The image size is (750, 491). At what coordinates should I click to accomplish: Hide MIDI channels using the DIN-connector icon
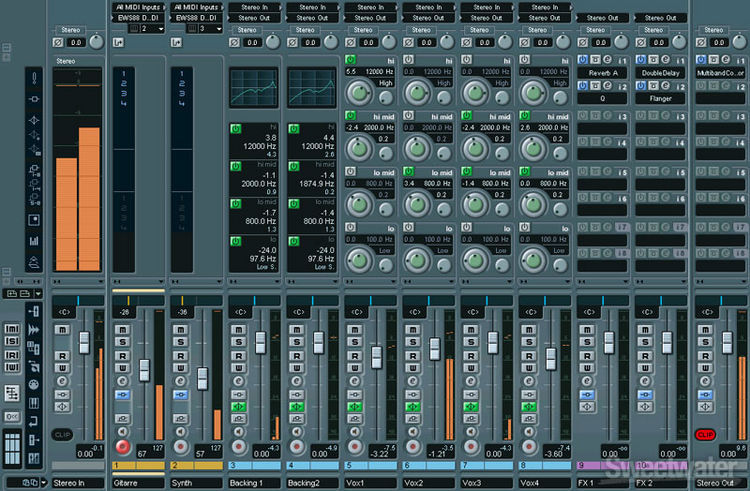coord(33,384)
